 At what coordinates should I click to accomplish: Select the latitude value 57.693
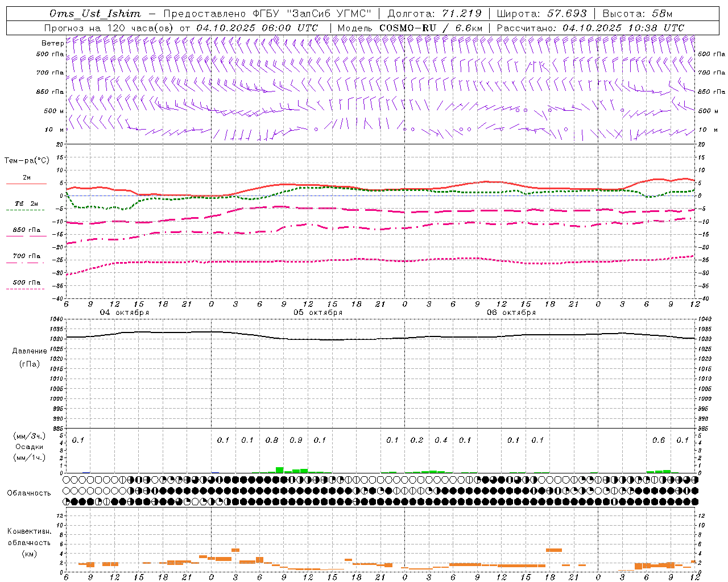pyautogui.click(x=567, y=14)
